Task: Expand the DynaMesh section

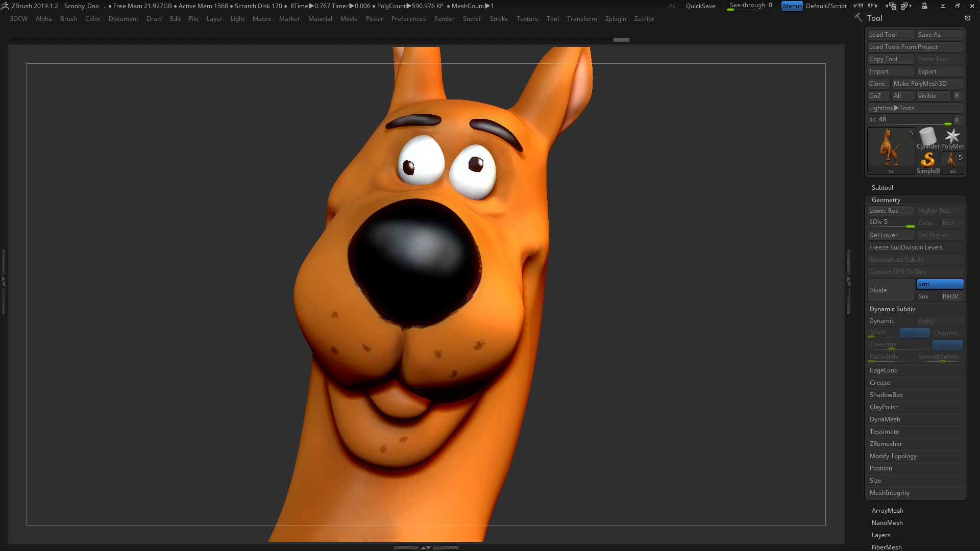Action: tap(885, 419)
